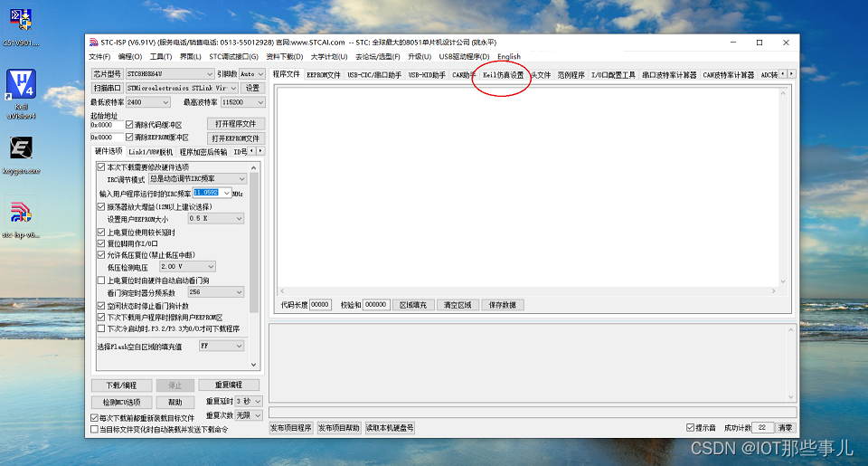Screen dimensions: 868x466
Task: Click the 代码长度 value field
Action: point(320,305)
